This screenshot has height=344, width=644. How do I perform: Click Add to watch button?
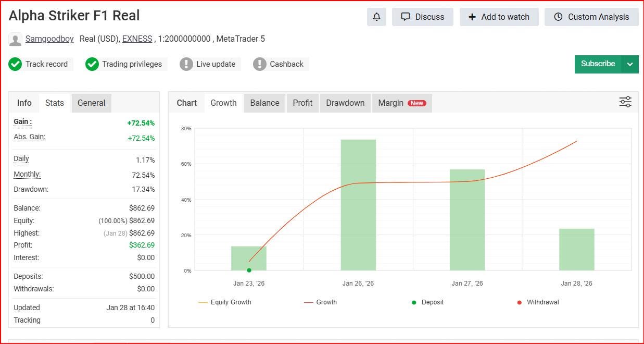click(499, 17)
